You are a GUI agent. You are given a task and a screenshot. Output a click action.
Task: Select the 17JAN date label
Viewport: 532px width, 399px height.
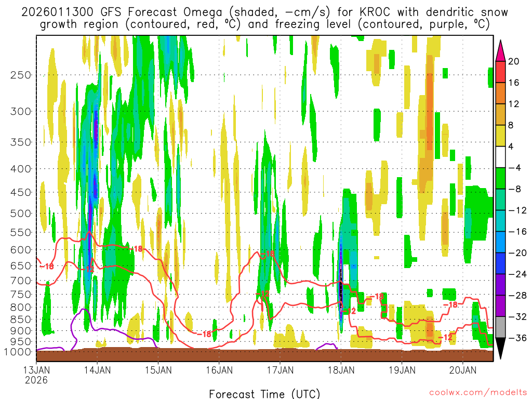(280, 370)
